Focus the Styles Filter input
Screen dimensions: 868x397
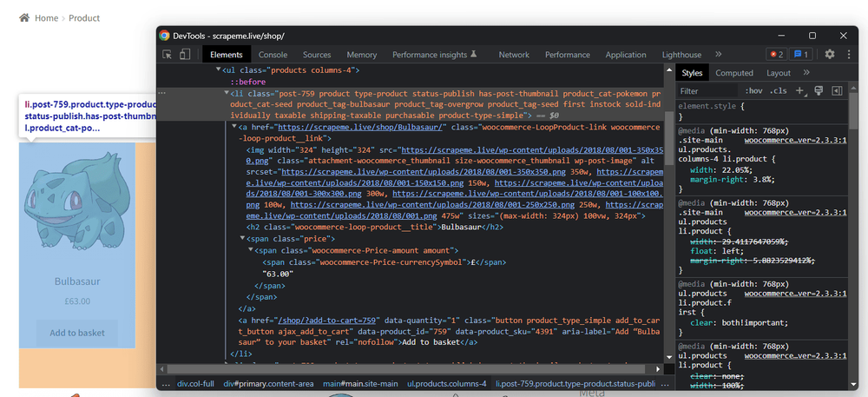pos(707,91)
